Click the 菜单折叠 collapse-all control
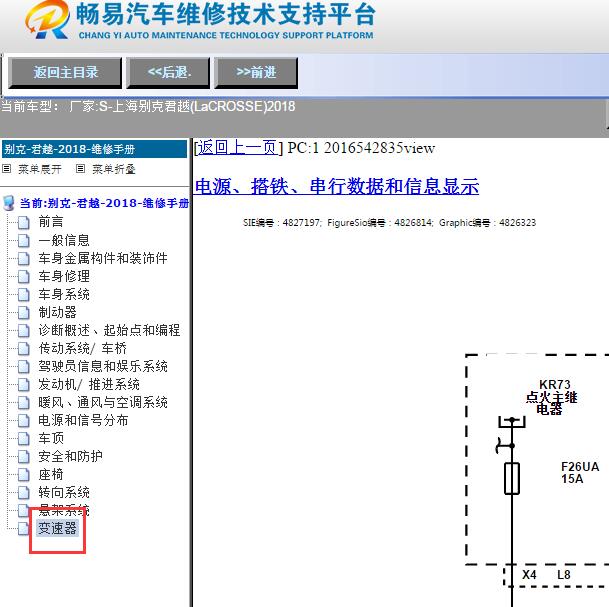Viewport: 609px width, 607px height. pyautogui.click(x=113, y=169)
